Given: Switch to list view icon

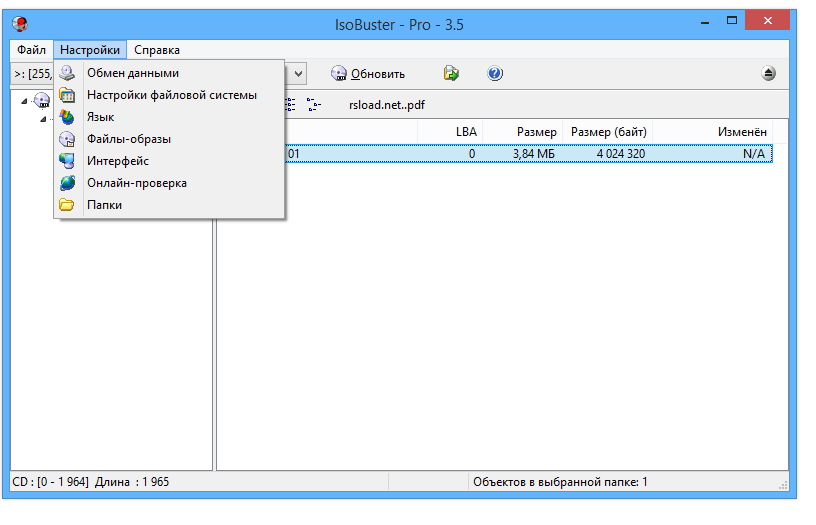Looking at the screenshot, I should (290, 105).
